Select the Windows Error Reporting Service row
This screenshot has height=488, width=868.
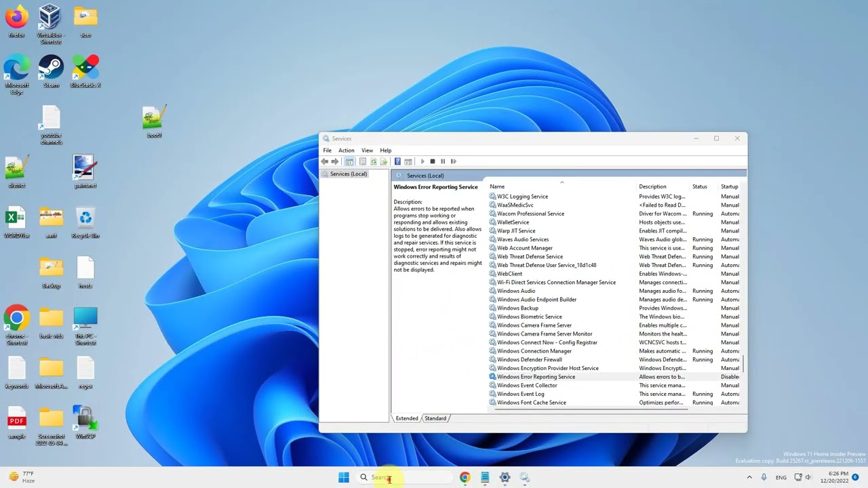pyautogui.click(x=614, y=377)
